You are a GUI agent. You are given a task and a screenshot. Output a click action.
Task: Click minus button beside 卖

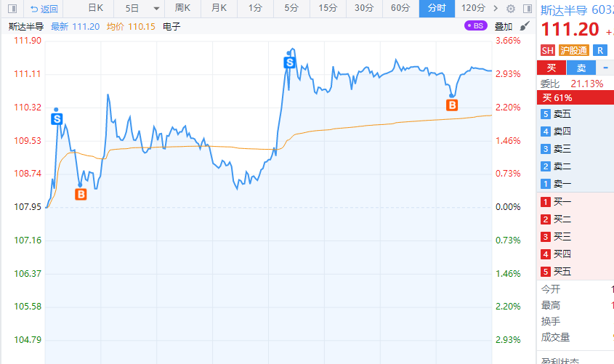point(605,68)
